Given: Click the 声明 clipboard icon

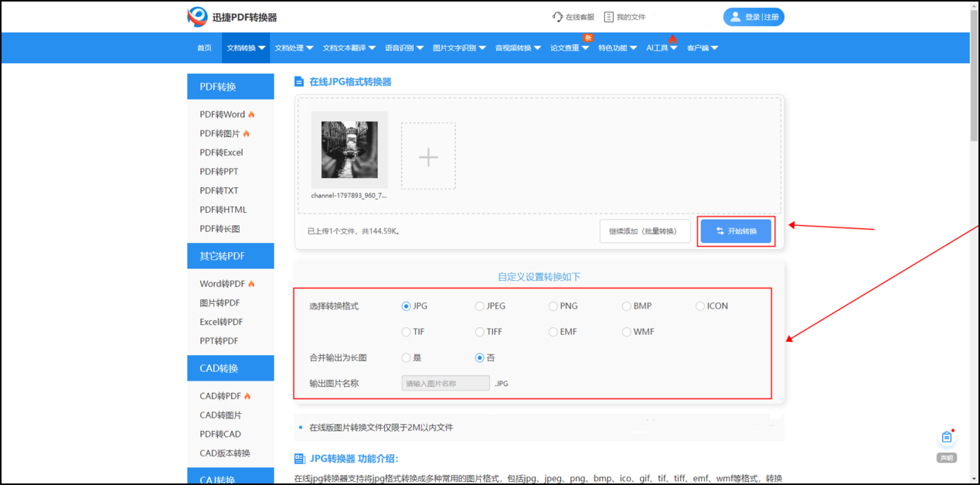Looking at the screenshot, I should (x=947, y=436).
